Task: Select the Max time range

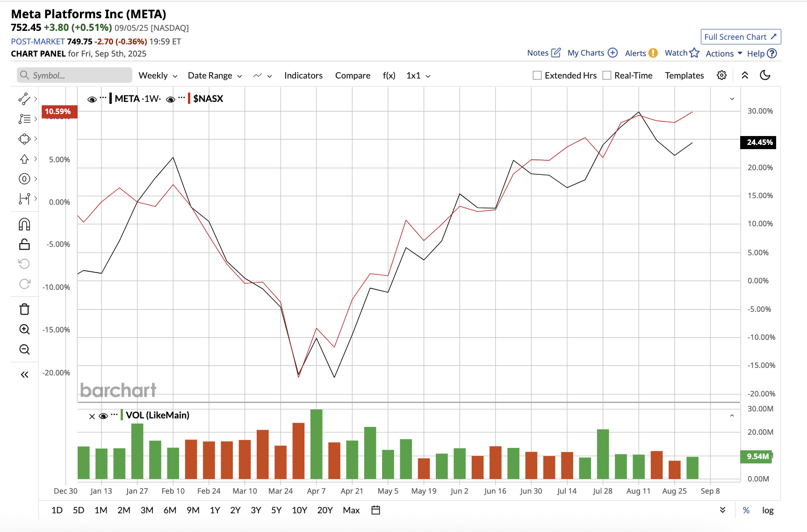Action: [x=351, y=510]
